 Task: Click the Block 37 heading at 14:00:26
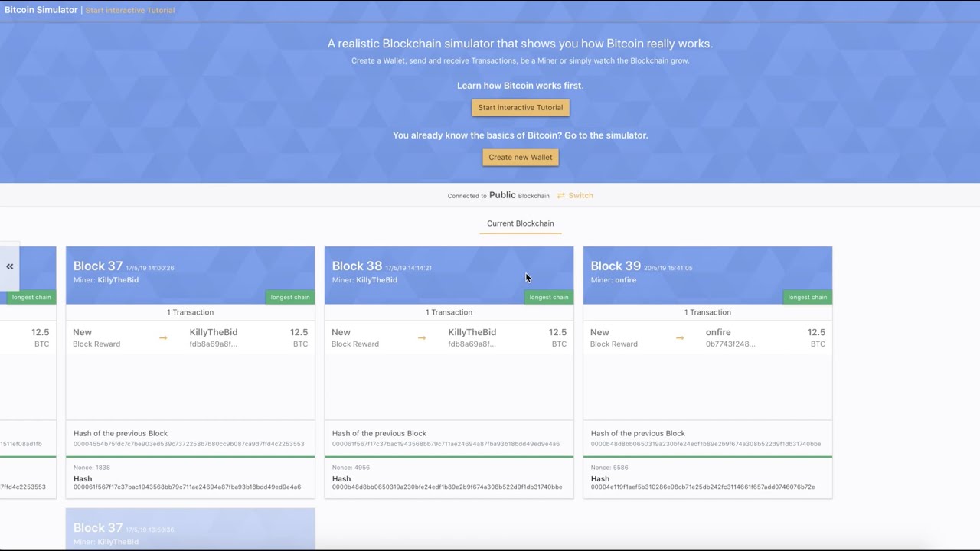pos(98,266)
